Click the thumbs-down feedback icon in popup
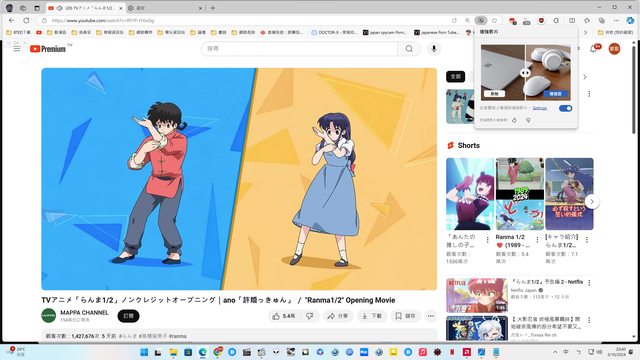640x360 pixels. tap(528, 120)
